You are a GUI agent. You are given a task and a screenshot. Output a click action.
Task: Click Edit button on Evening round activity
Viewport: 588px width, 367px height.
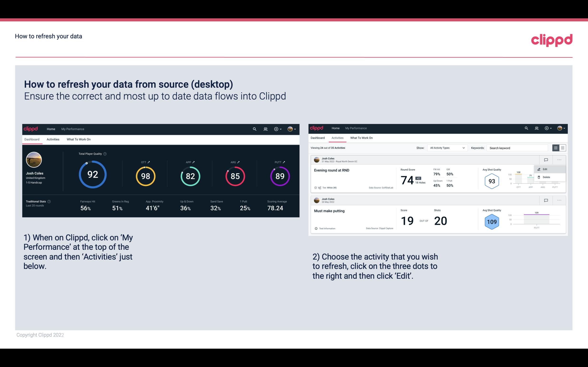click(x=546, y=169)
